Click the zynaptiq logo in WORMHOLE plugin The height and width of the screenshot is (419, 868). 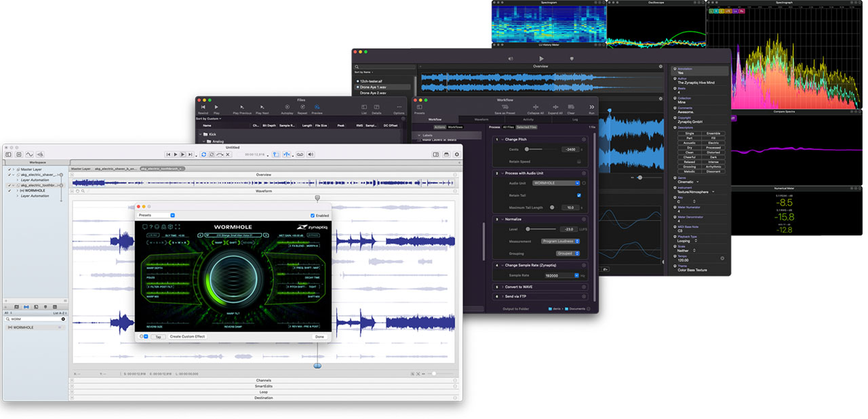point(311,226)
